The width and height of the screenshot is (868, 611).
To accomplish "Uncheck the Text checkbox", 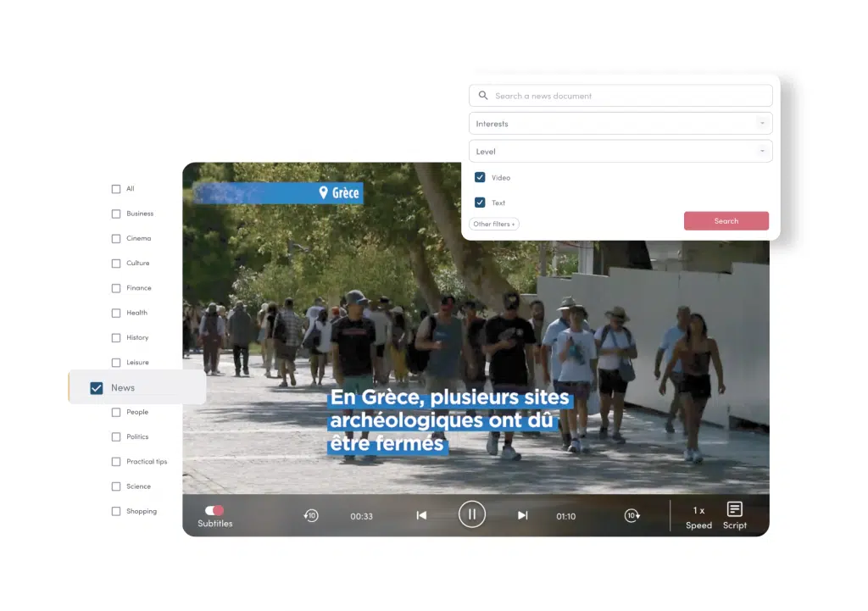I will (x=480, y=202).
